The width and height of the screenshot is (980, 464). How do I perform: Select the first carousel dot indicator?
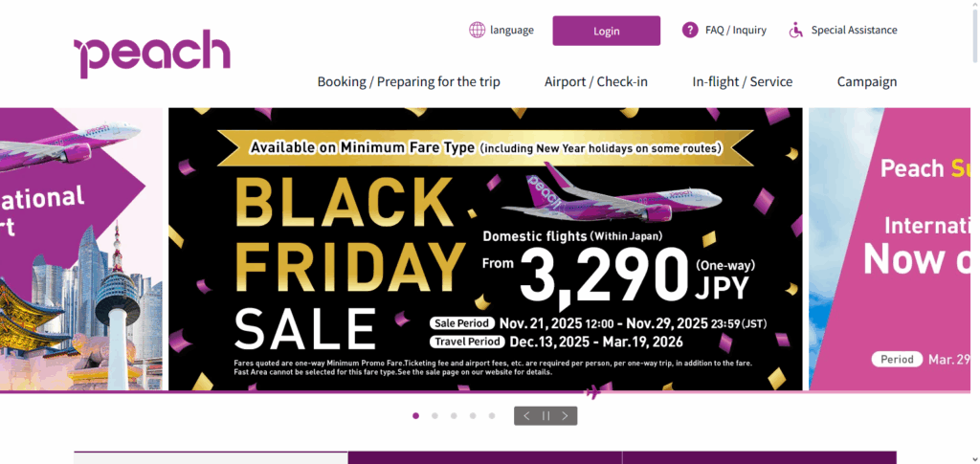[415, 416]
